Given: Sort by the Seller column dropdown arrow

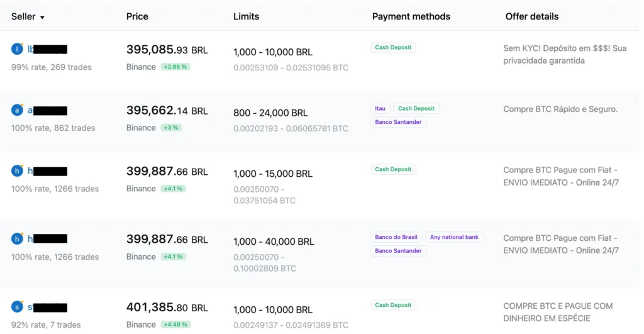Looking at the screenshot, I should click(x=42, y=17).
